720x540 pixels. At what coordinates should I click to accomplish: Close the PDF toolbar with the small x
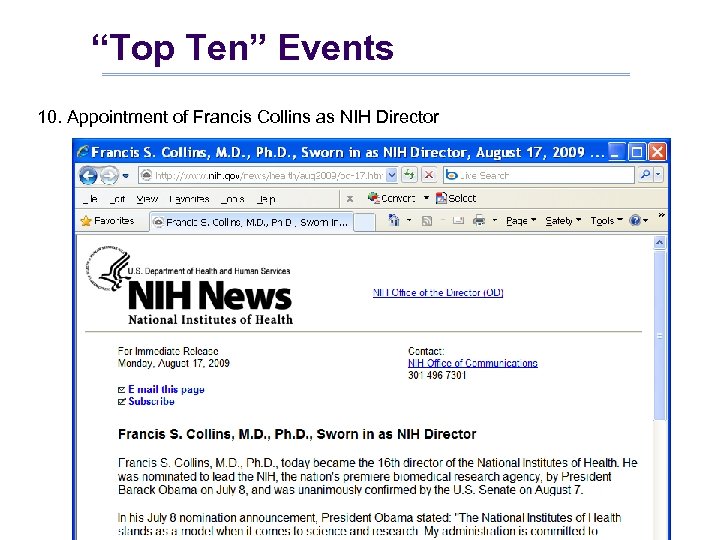point(350,199)
